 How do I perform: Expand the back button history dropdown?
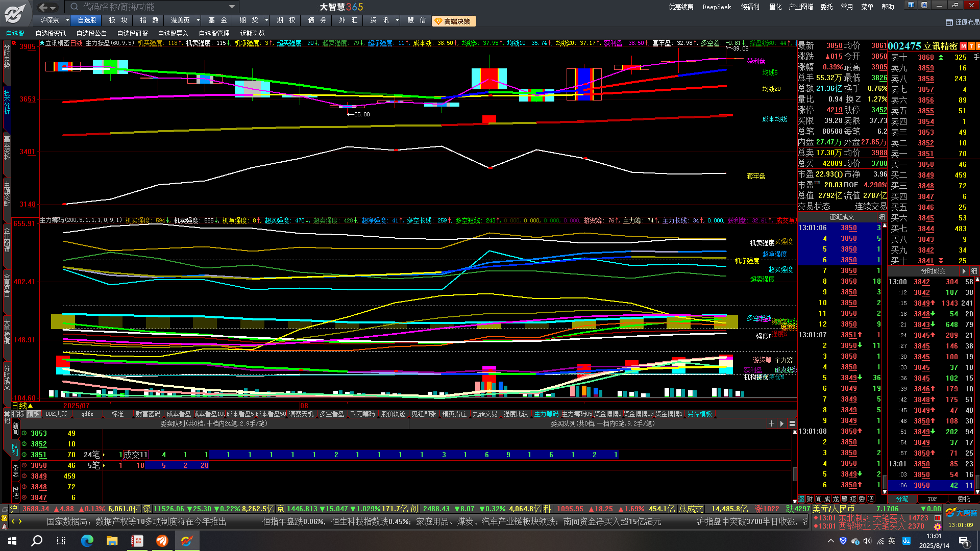tap(54, 8)
